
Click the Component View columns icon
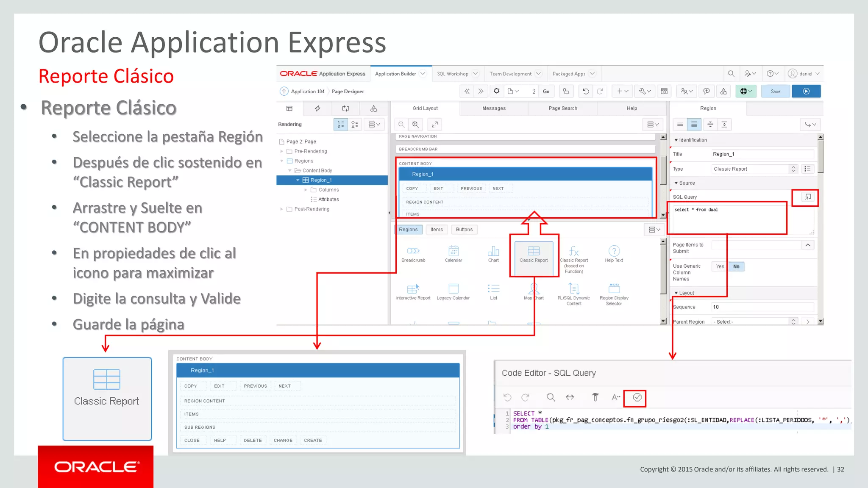(x=664, y=91)
